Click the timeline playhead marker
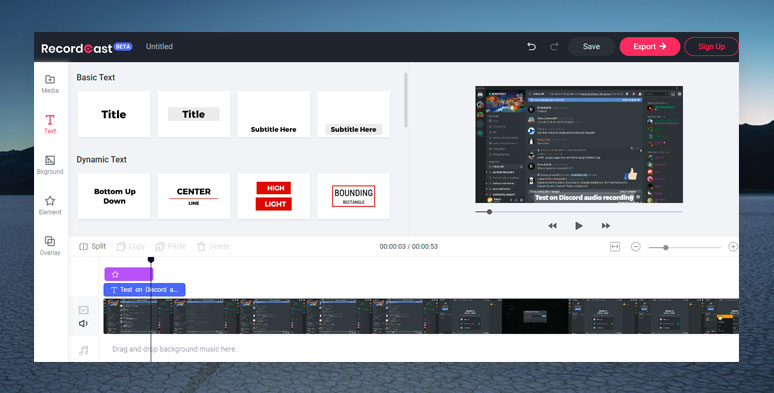 point(151,260)
